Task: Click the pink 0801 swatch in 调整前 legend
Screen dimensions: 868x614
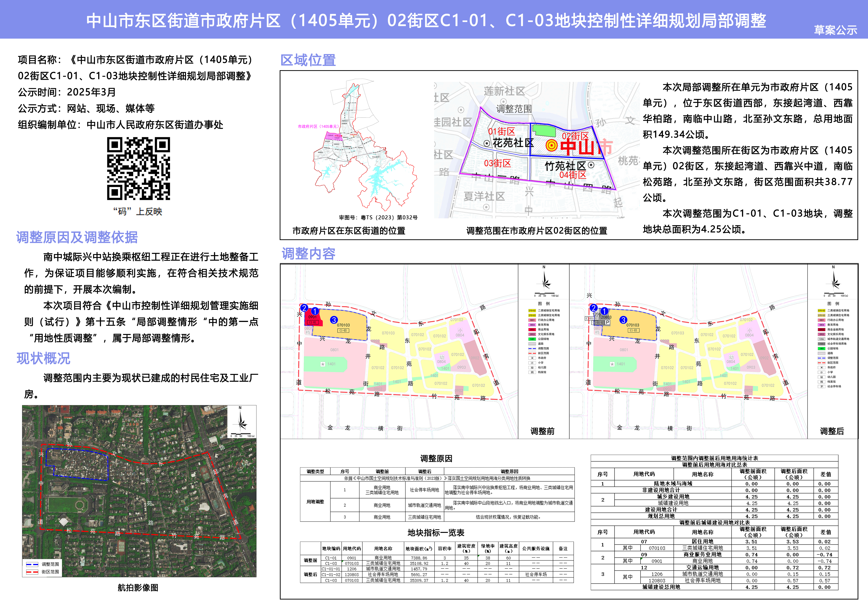Action: (x=532, y=320)
